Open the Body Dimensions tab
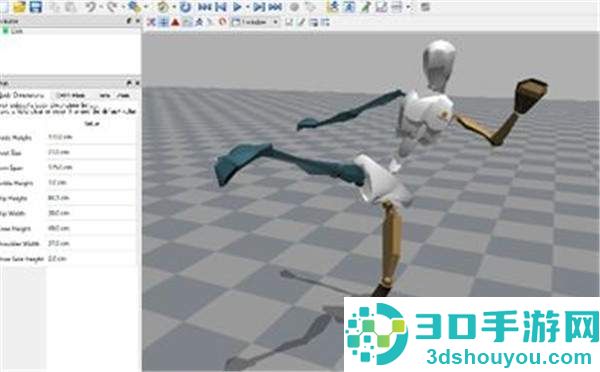Viewport: 600px width, 372px height. tap(22, 95)
